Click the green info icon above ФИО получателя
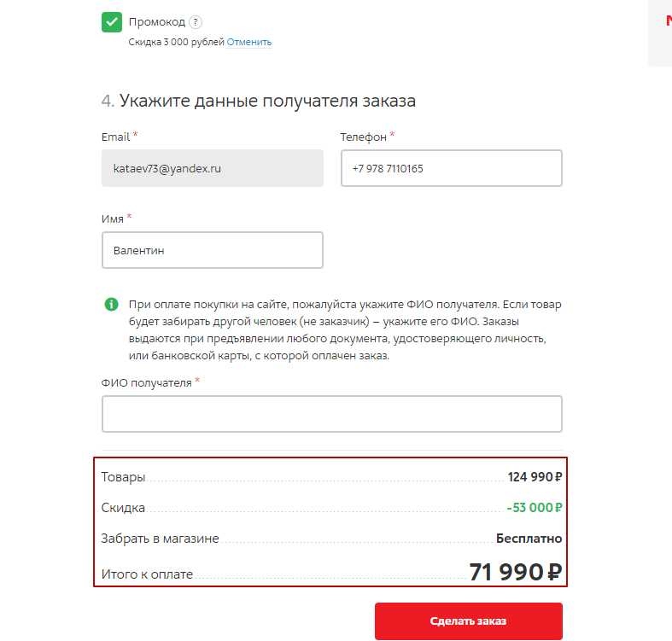Screen dimensions: 672x641 pyautogui.click(x=111, y=304)
